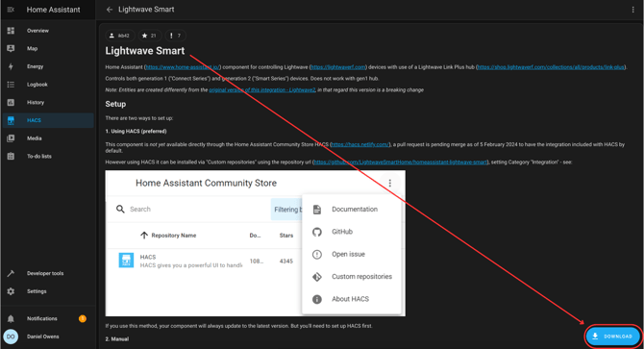Image resolution: width=644 pixels, height=349 pixels.
Task: Open the Media play icon
Action: point(11,138)
